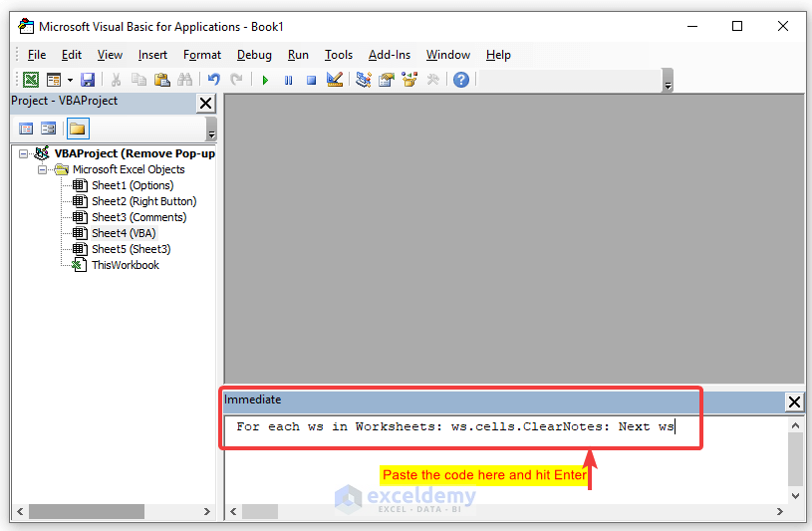
Task: Open the Window menu
Action: point(448,55)
